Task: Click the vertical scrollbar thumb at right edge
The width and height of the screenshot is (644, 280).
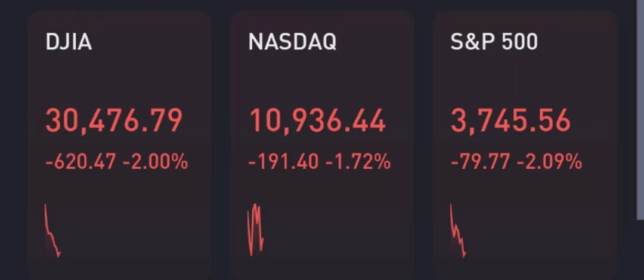Action: [640, 107]
